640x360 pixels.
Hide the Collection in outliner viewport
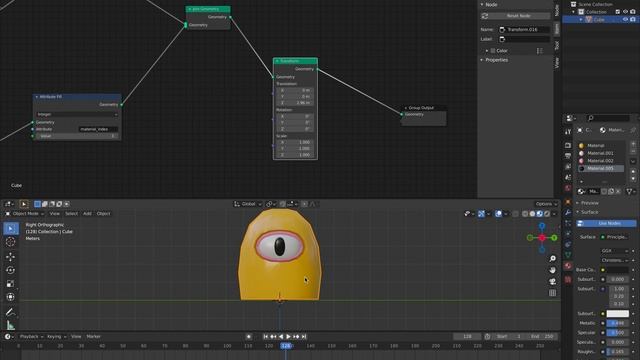click(x=625, y=12)
